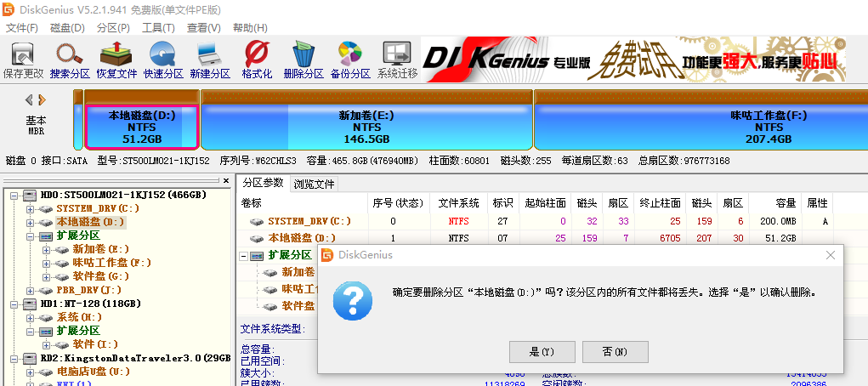Screen dimensions: 868x386
Task: Launch the Recover Files (恢复文件) tool
Action: [116, 60]
